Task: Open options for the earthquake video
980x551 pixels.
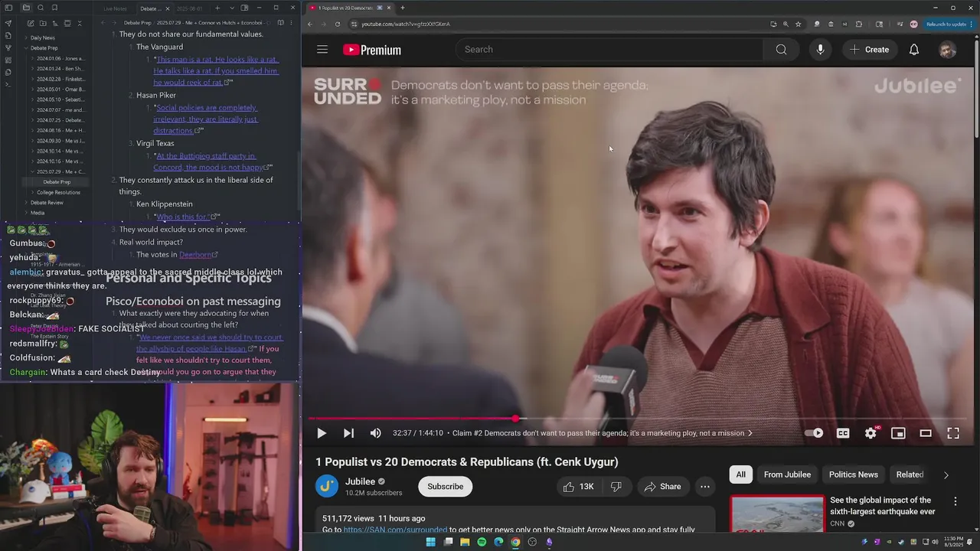Action: pos(955,501)
